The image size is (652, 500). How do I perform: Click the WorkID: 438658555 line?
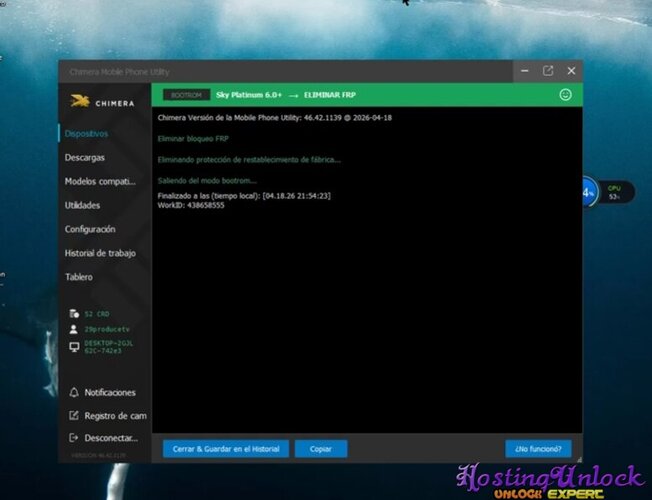click(191, 205)
